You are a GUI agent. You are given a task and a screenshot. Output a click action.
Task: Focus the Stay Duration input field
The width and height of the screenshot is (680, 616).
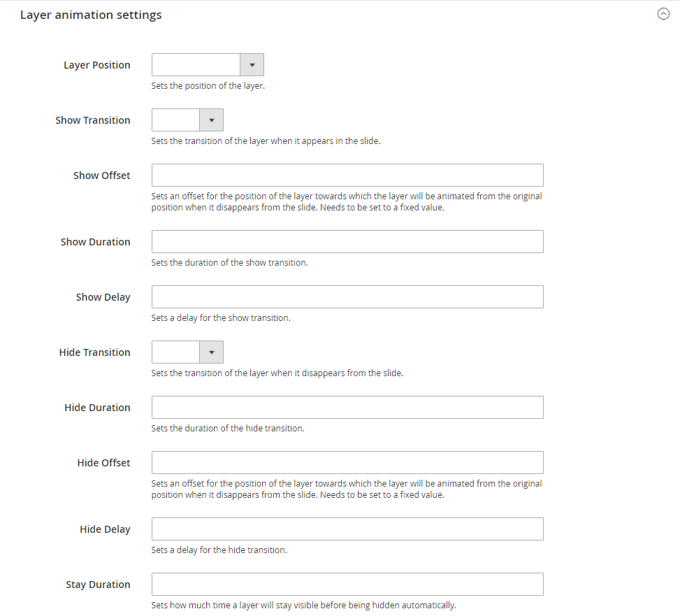coord(347,584)
